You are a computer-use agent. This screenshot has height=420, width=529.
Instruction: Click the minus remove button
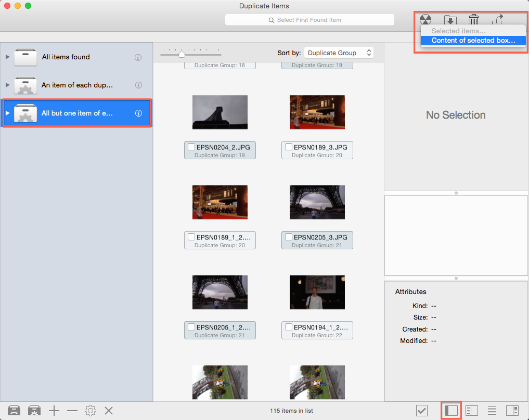point(72,411)
